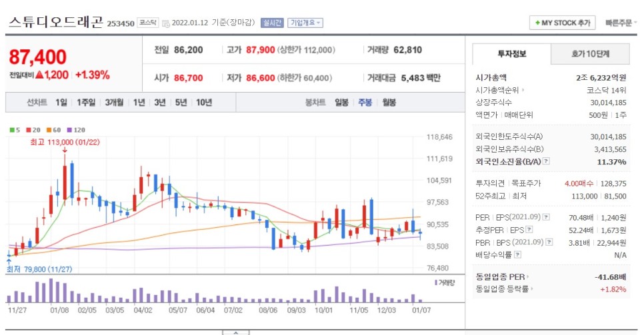This screenshot has width=644, height=335.
Task: Click the 시가총액 value 2조 6,232억원
Action: (x=601, y=78)
